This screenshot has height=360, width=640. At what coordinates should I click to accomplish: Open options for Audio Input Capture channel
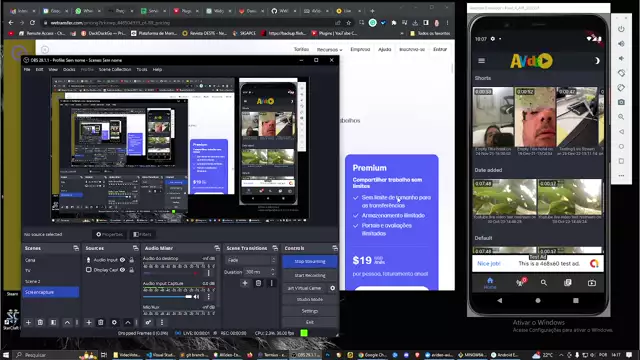(x=209, y=297)
